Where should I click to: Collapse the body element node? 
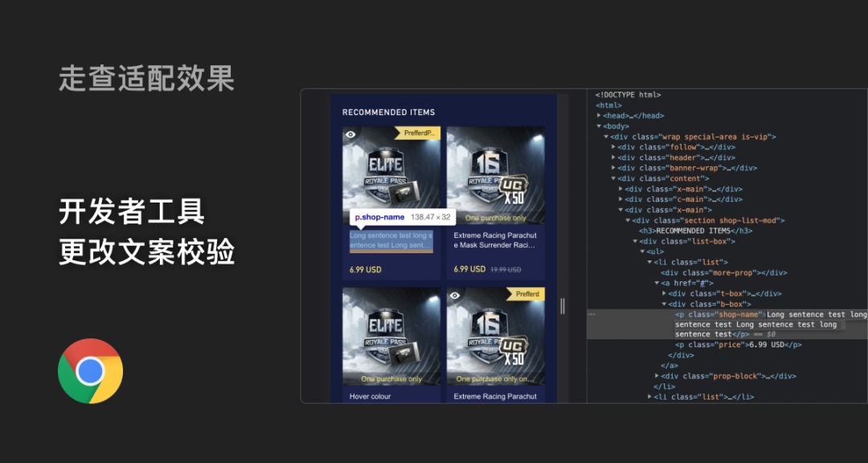click(599, 126)
